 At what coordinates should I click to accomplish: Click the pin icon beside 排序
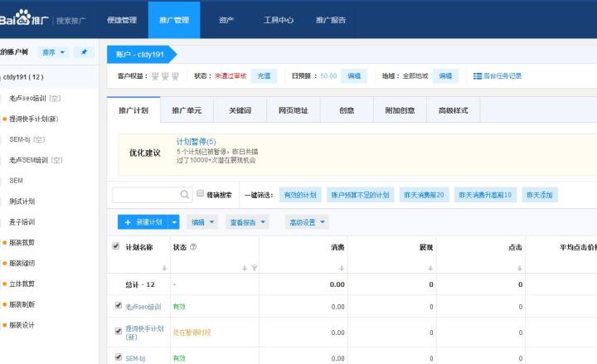click(x=84, y=52)
